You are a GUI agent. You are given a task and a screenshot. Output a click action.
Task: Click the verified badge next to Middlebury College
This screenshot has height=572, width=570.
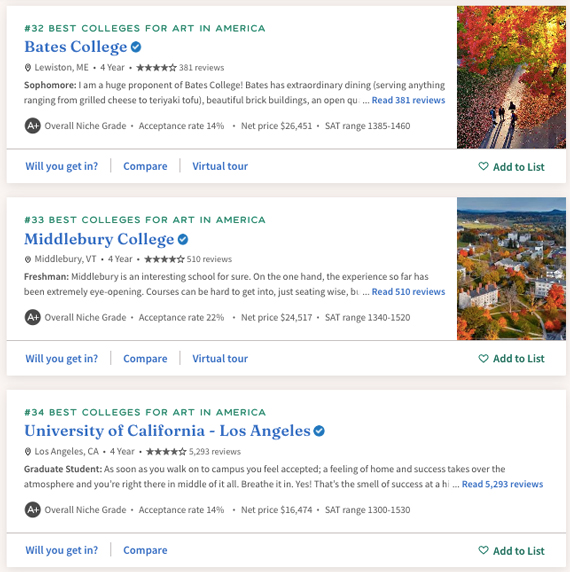[183, 239]
